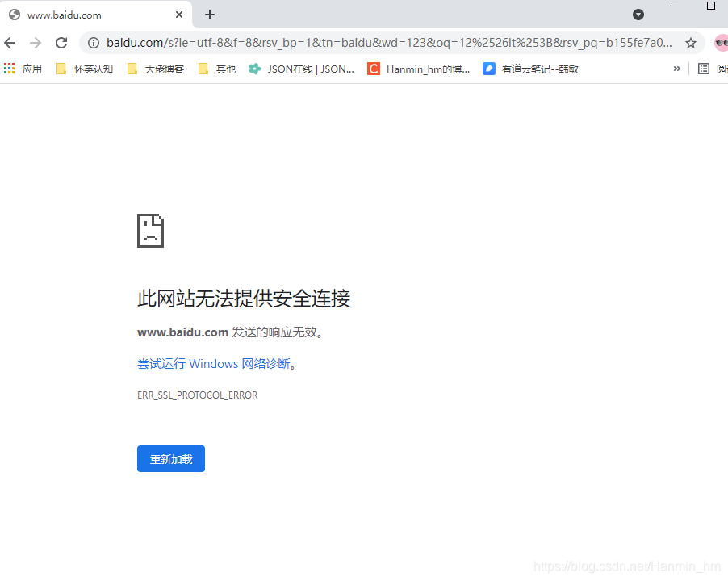
Task: Select the www.baidu.com tab
Action: pos(89,15)
